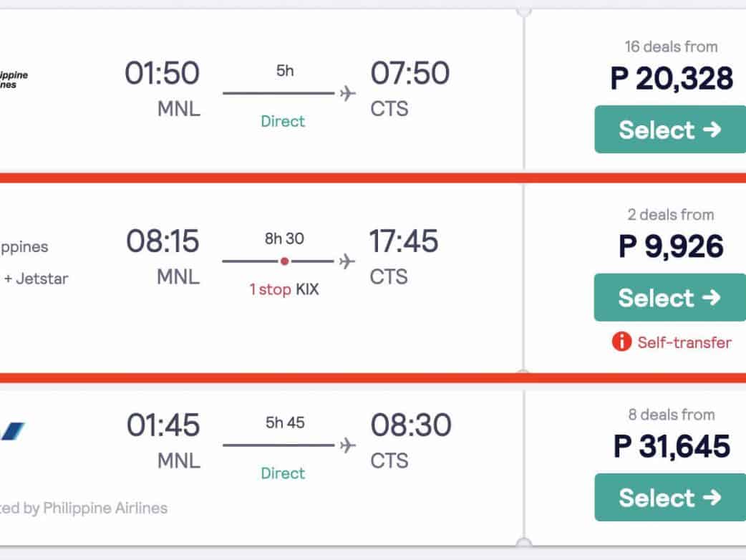The height and width of the screenshot is (560, 746).
Task: Click the Self-transfer warning label
Action: click(684, 342)
